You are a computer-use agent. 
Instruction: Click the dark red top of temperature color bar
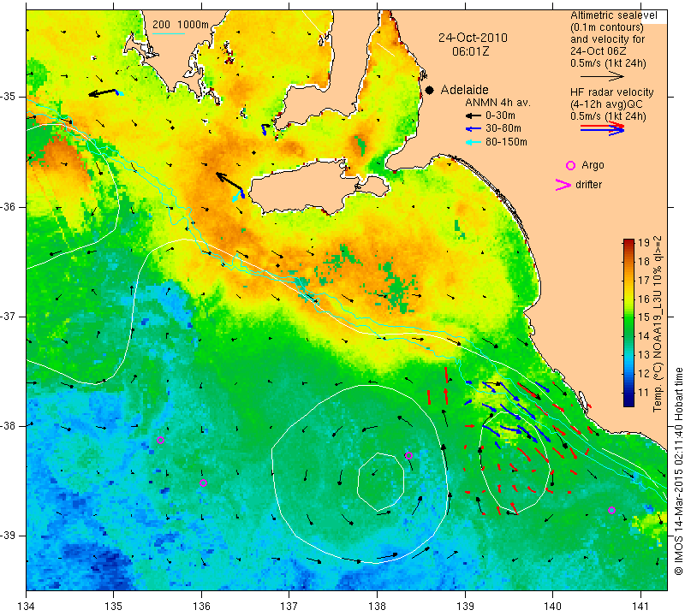pyautogui.click(x=628, y=243)
